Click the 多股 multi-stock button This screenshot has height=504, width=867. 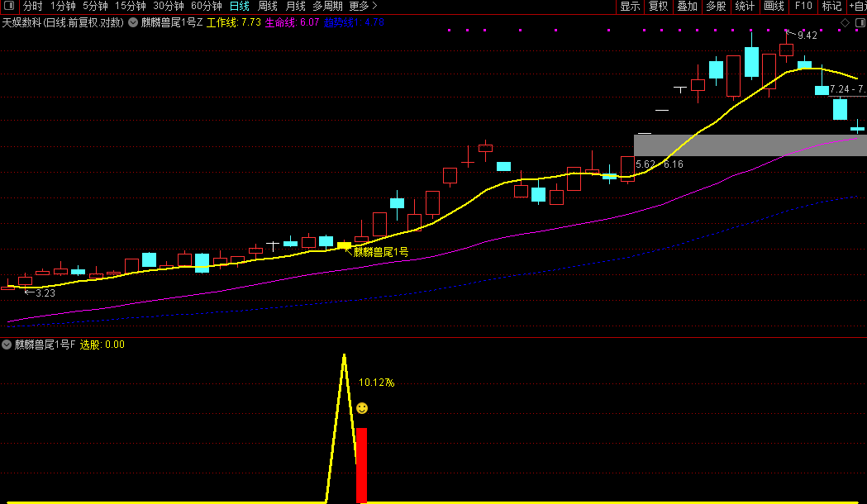pos(716,6)
